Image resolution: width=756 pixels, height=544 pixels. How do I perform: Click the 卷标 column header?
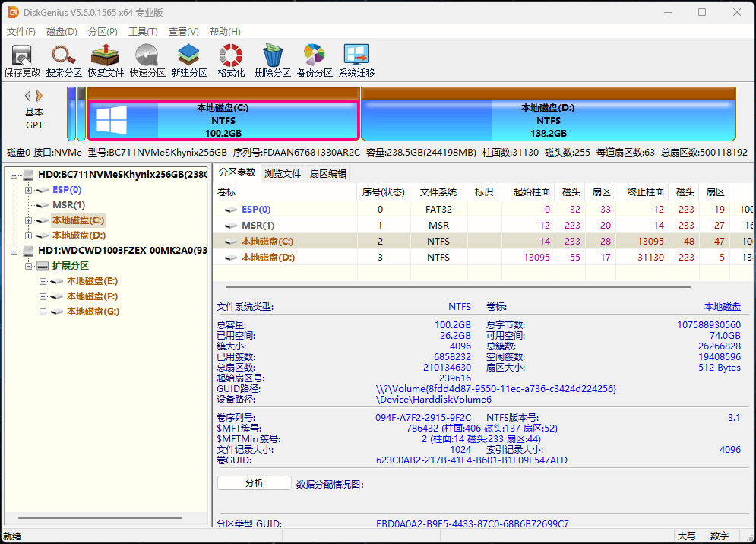pyautogui.click(x=285, y=192)
